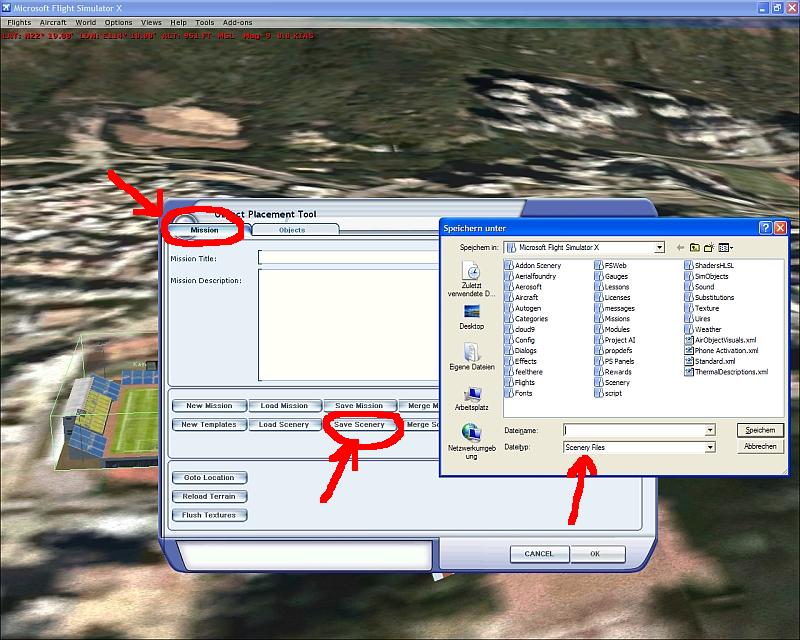Viewport: 800px width, 640px height.
Task: Click the Abbrechen button
Action: [x=760, y=447]
